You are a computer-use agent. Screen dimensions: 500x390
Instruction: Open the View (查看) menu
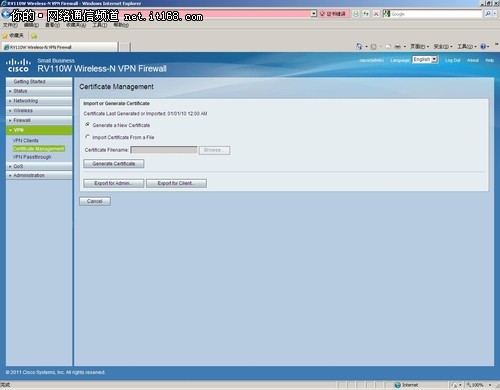pyautogui.click(x=52, y=25)
